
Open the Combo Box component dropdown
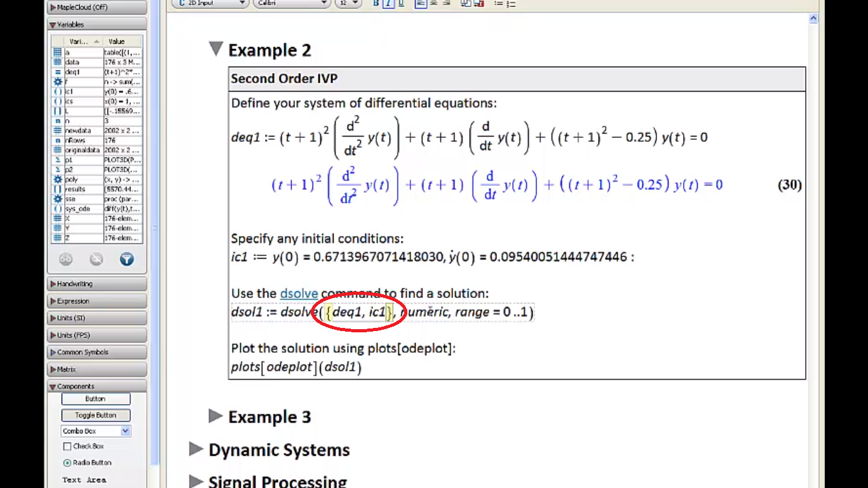[96, 431]
